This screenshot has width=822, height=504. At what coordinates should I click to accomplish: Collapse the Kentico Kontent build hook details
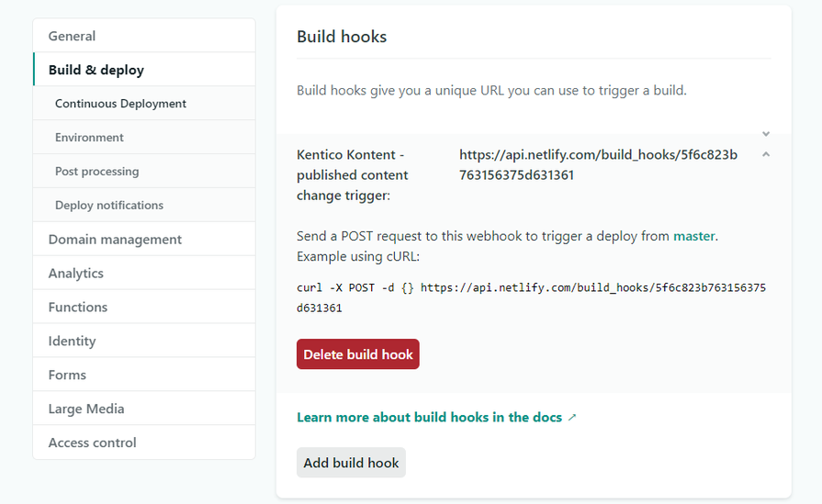pos(766,154)
